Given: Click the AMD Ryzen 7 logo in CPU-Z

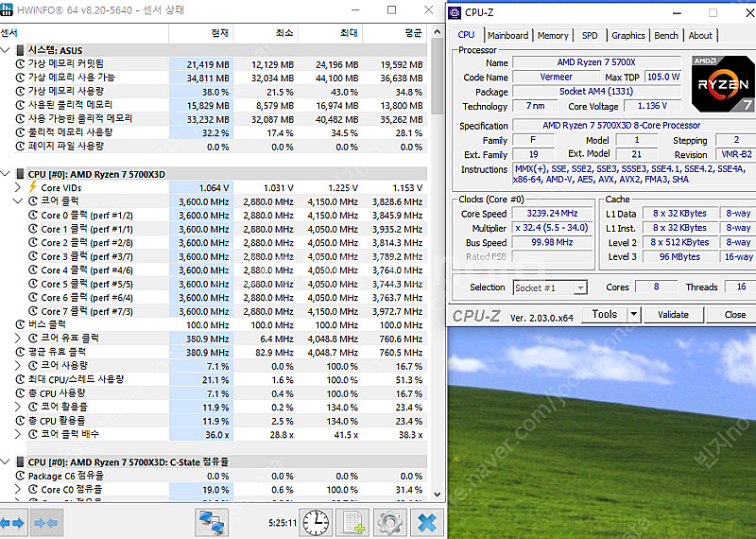Looking at the screenshot, I should coord(723,84).
